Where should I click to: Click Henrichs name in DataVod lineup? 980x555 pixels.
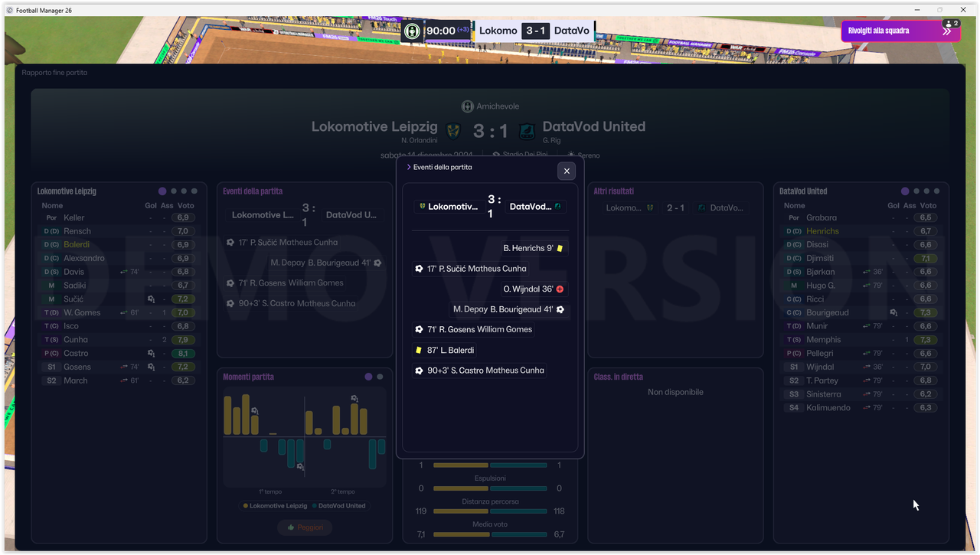point(822,231)
